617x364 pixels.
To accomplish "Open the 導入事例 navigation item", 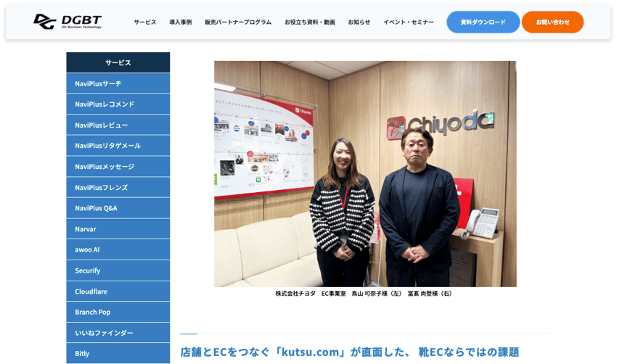I will [181, 22].
